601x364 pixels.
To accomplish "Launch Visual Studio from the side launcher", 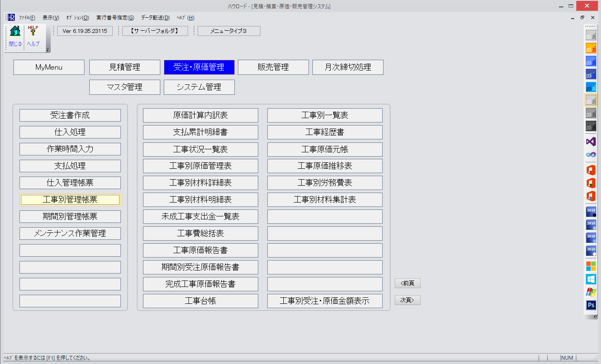I will click(591, 142).
